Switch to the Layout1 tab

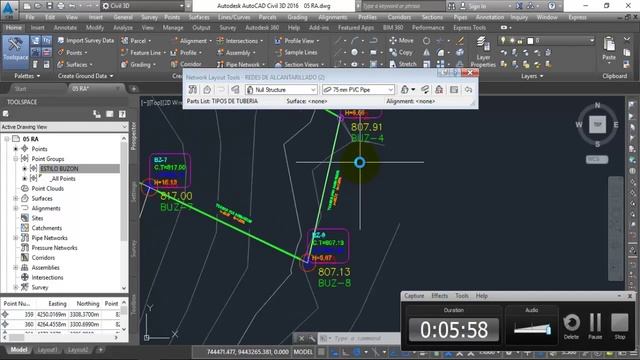coord(47,350)
